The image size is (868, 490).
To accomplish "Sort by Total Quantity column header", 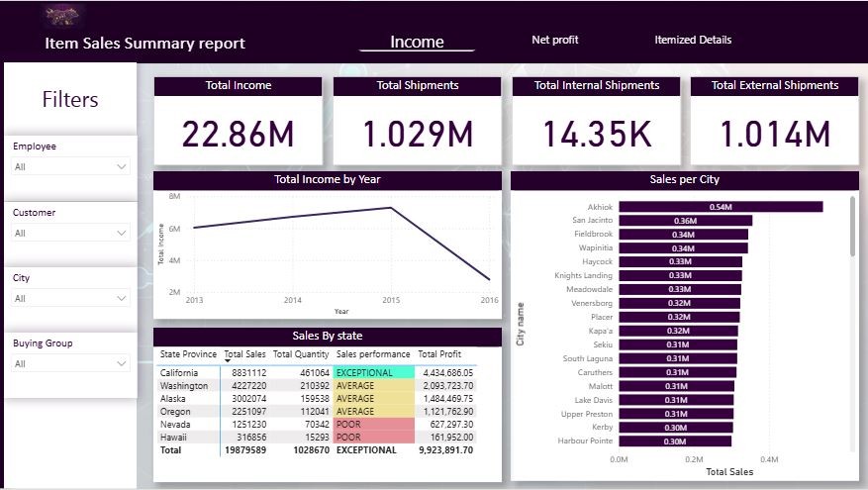I will [301, 354].
